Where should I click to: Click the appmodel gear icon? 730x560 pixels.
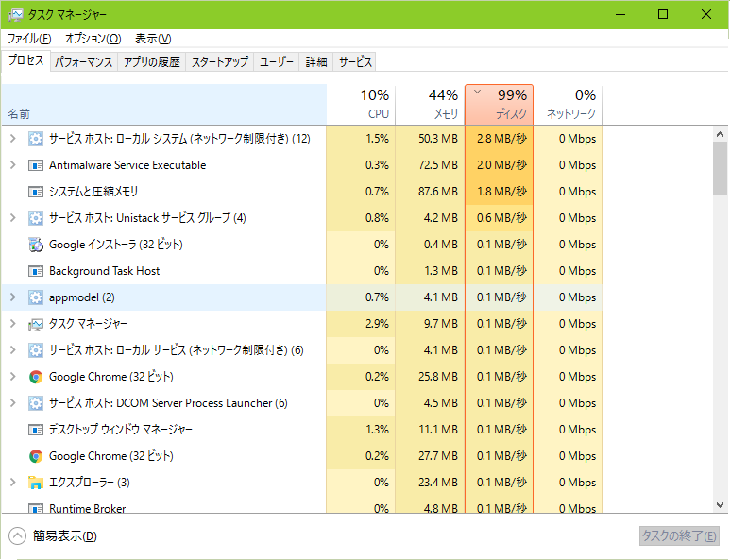(x=36, y=297)
